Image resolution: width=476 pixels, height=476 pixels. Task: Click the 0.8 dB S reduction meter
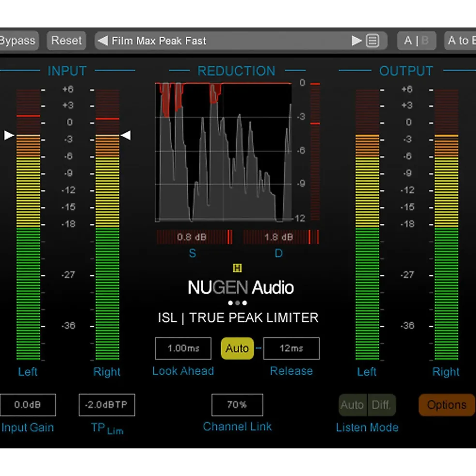(194, 237)
